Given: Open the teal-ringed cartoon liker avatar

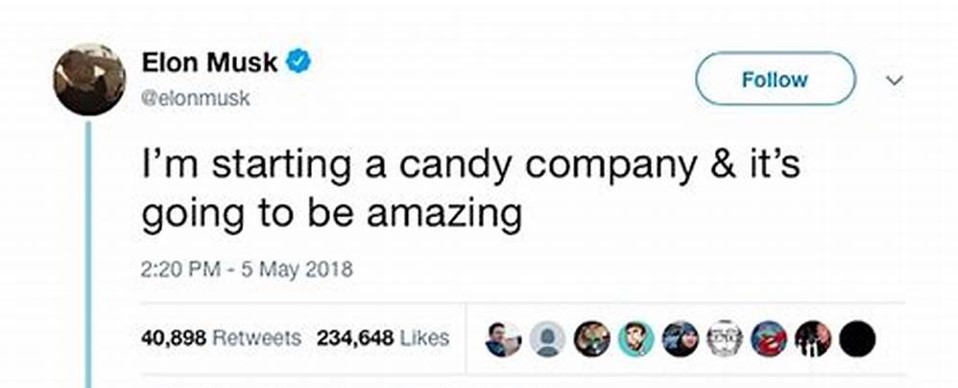Looking at the screenshot, I should [636, 339].
